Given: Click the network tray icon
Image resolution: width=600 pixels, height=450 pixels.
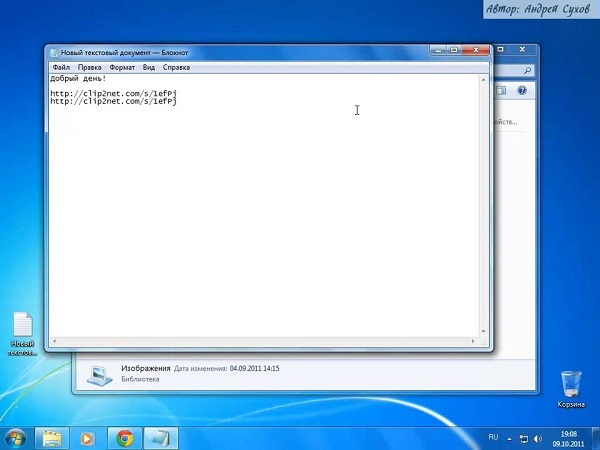Looking at the screenshot, I should [x=524, y=439].
